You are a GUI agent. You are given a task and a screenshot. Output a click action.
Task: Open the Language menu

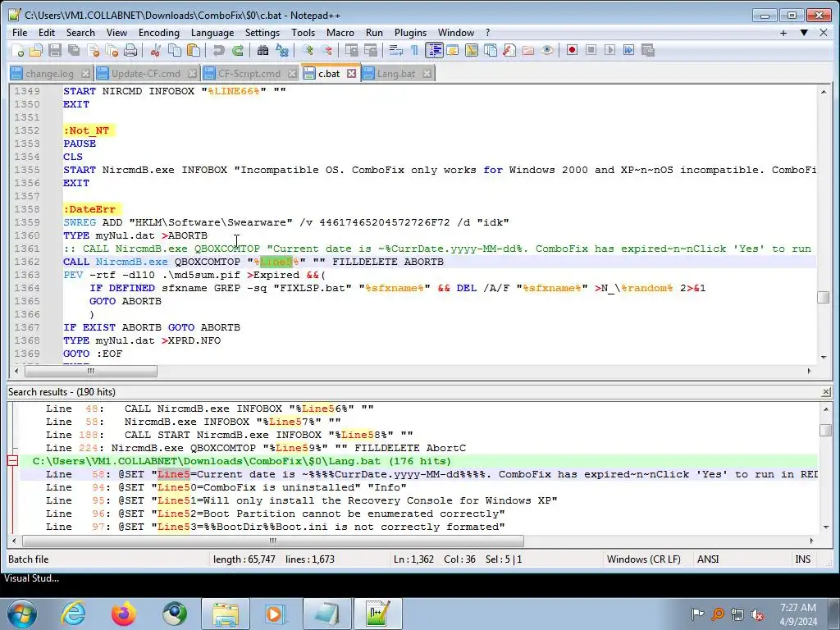click(x=212, y=33)
